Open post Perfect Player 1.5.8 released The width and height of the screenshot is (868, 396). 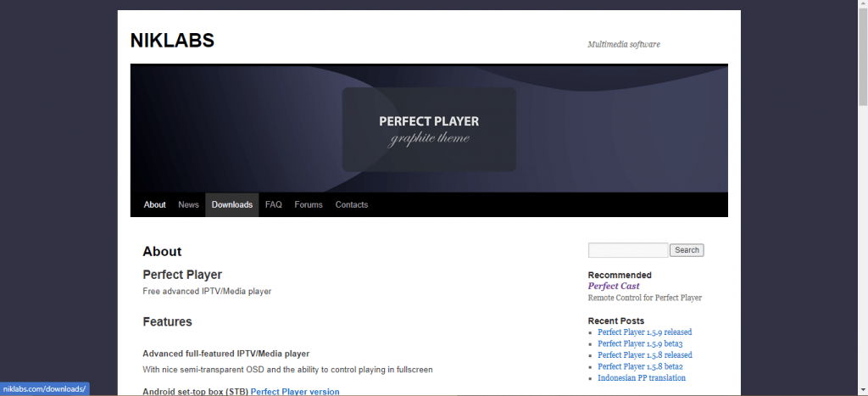click(645, 355)
